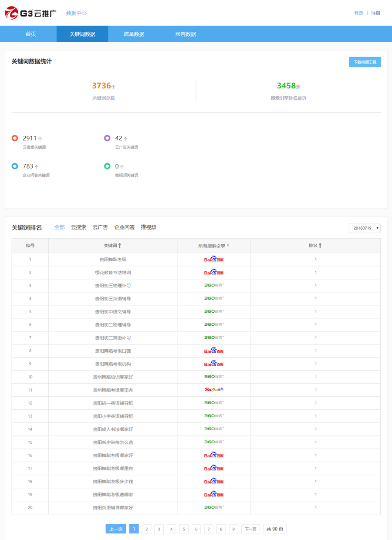Click 2911 云搜索关键词 count
392x540 pixels.
pyautogui.click(x=30, y=138)
